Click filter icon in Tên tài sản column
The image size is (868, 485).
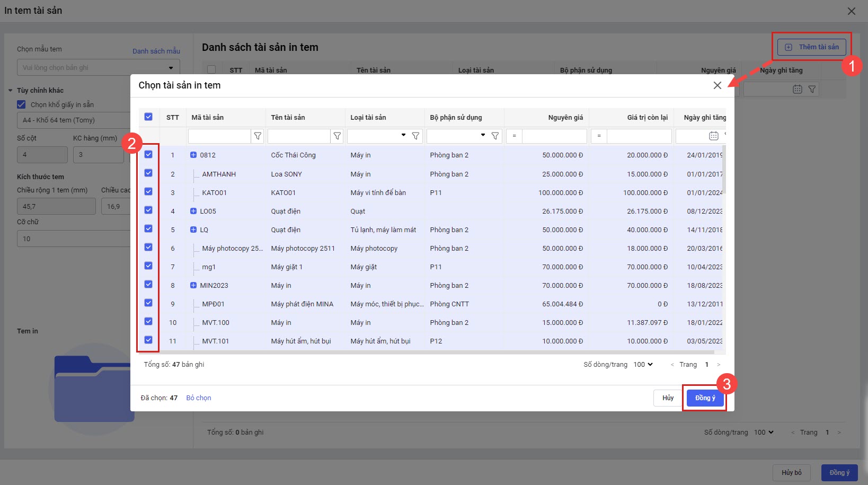coord(337,136)
